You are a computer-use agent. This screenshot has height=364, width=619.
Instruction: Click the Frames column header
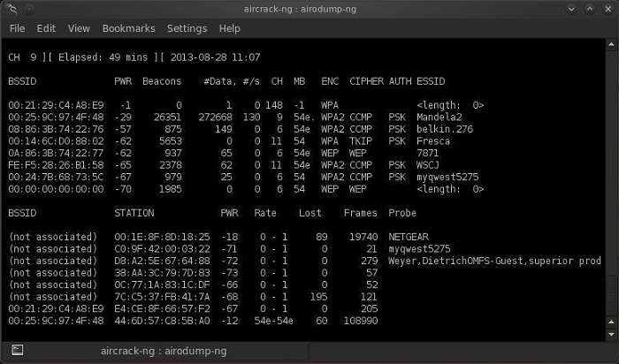click(361, 213)
